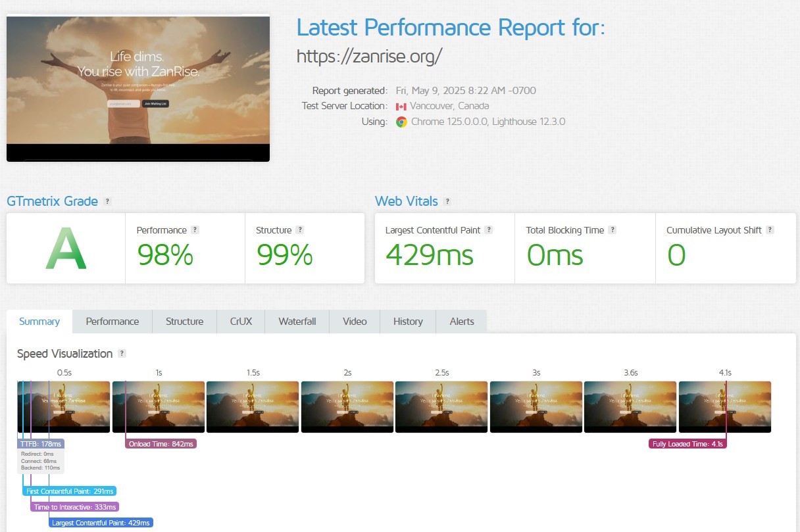This screenshot has width=800, height=532.
Task: Select the 0.5s filmstrip frame
Action: click(64, 407)
